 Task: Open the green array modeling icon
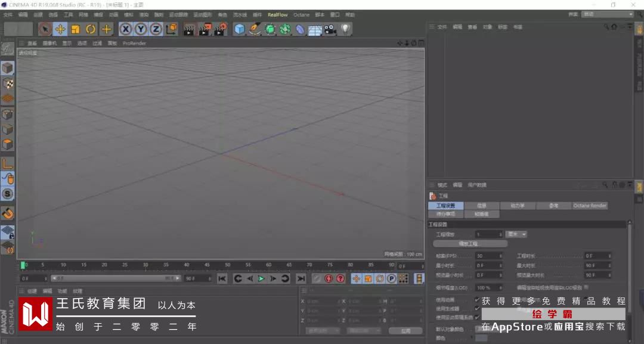point(285,29)
